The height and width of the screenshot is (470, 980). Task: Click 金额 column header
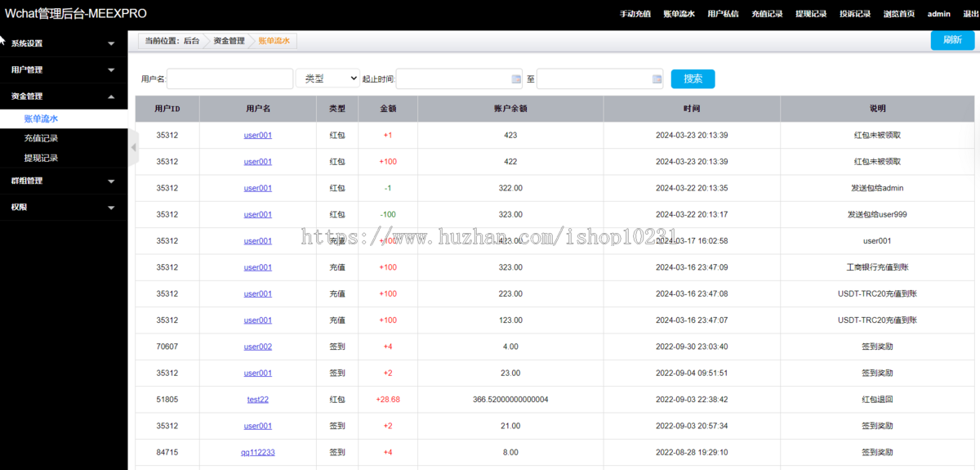pyautogui.click(x=388, y=109)
